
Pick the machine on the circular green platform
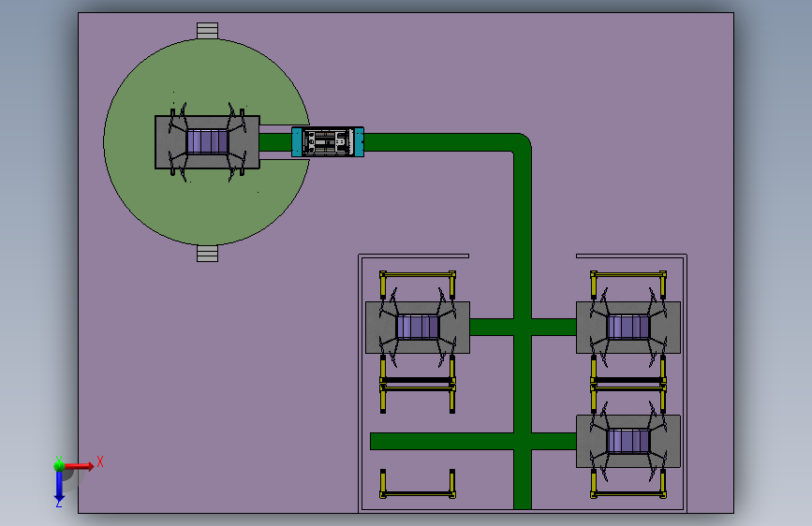click(207, 142)
